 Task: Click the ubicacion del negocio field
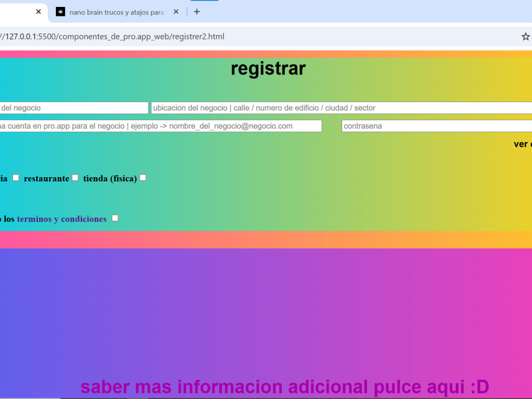pyautogui.click(x=342, y=108)
